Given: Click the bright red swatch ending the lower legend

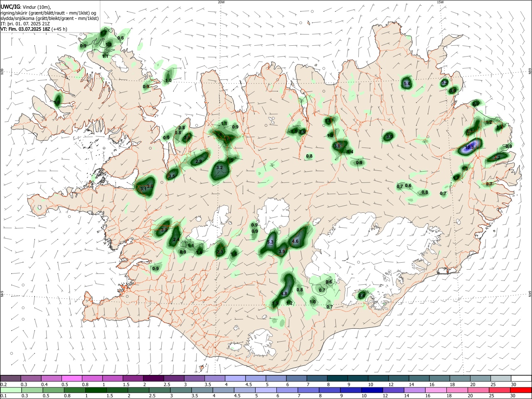Looking at the screenshot, I should pos(521,390).
